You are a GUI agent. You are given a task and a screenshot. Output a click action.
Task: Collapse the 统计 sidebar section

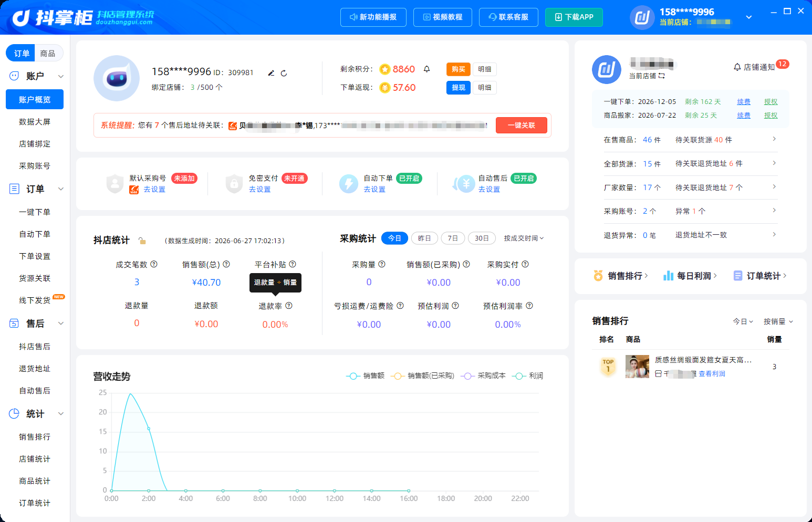(x=61, y=414)
